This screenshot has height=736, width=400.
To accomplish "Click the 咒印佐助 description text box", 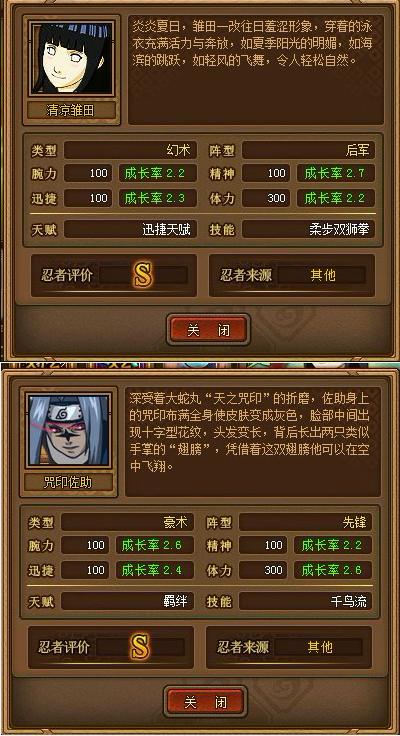I will 253,441.
